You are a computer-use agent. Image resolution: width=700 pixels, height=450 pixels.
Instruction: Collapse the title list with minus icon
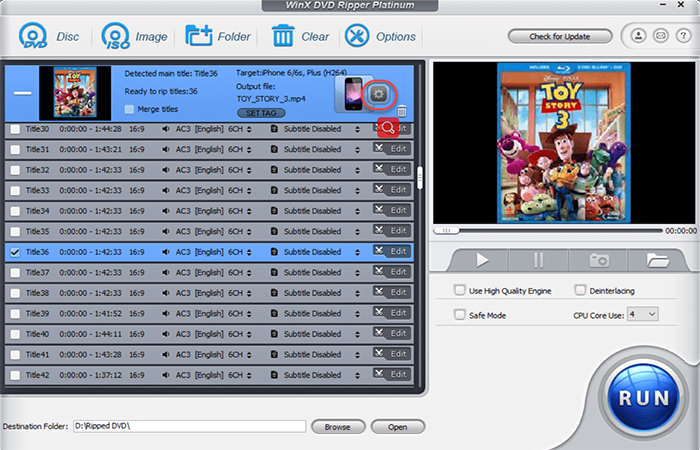coord(22,93)
